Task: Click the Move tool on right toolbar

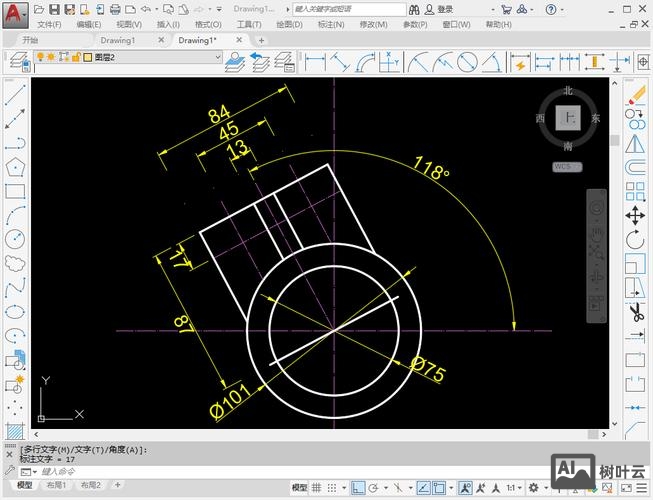Action: [635, 216]
